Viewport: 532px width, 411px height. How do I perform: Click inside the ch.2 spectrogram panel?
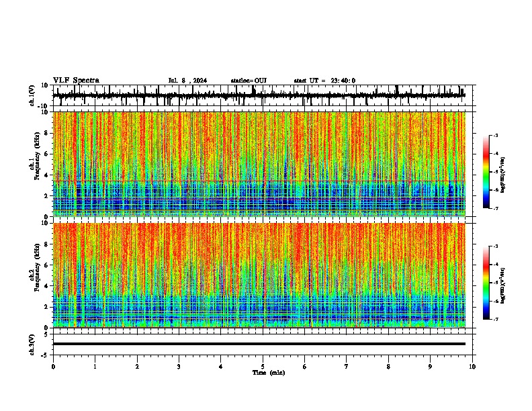(259, 275)
